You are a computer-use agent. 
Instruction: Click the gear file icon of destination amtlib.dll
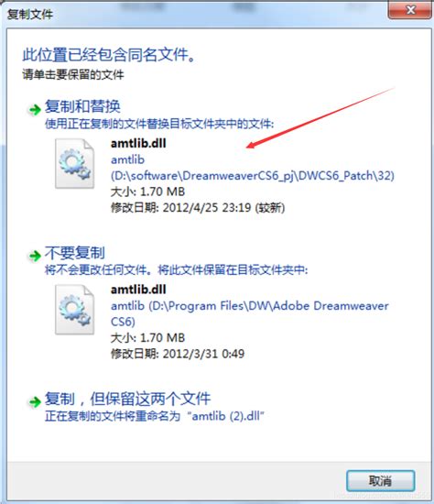pos(74,310)
